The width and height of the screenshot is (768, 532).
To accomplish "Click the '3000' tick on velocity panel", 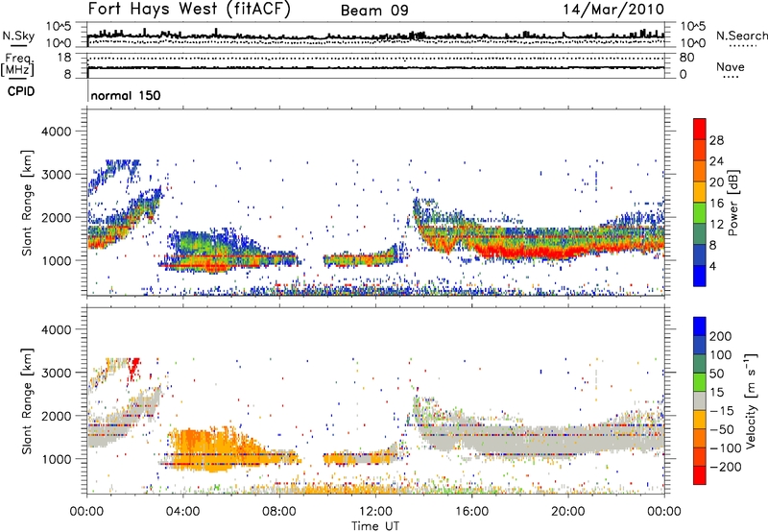I will 56,373.
